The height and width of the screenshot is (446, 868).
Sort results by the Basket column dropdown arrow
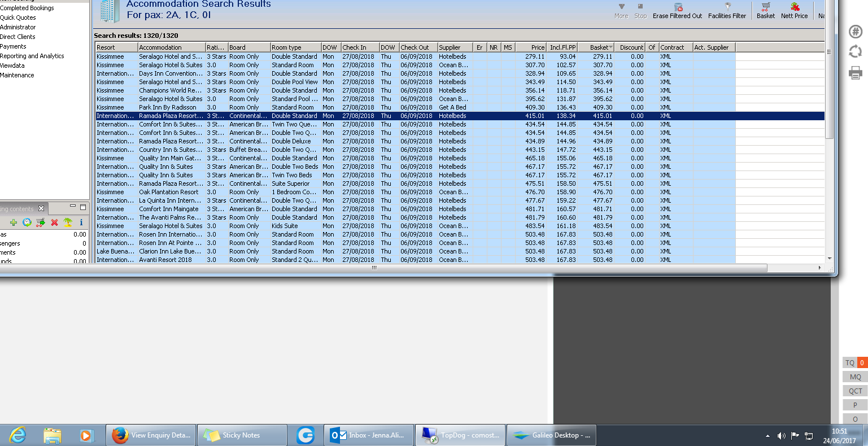tap(610, 47)
